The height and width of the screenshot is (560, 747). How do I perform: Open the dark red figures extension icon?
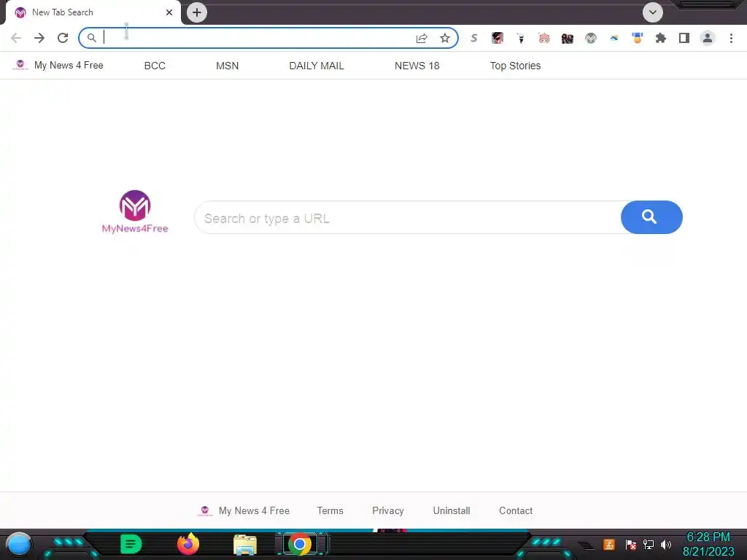click(x=568, y=38)
